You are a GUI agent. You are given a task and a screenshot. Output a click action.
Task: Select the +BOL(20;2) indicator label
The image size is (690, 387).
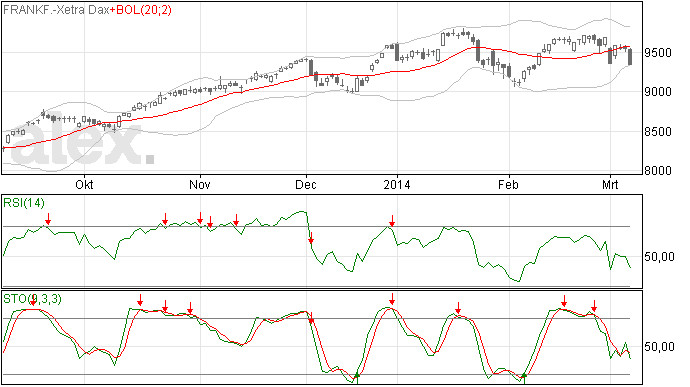[x=141, y=10]
